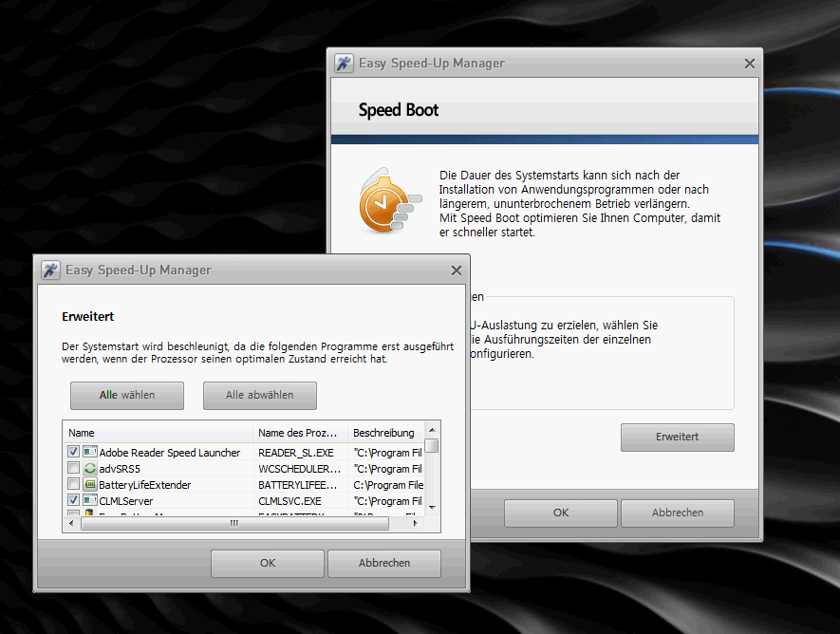840x634 pixels.
Task: Select the BATTERYLIFEE... process cell
Action: 297,485
